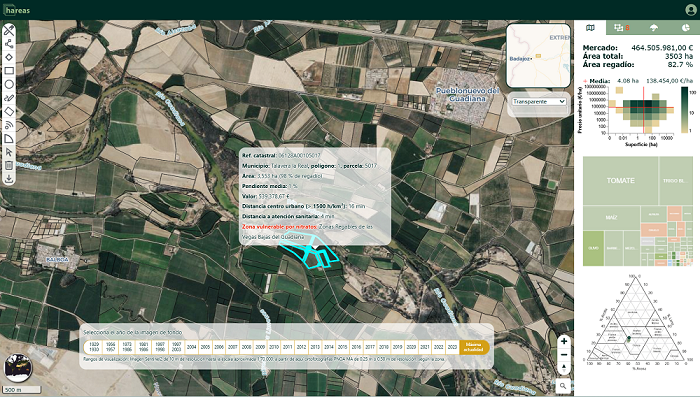Click the hareas logo

(x=17, y=9)
